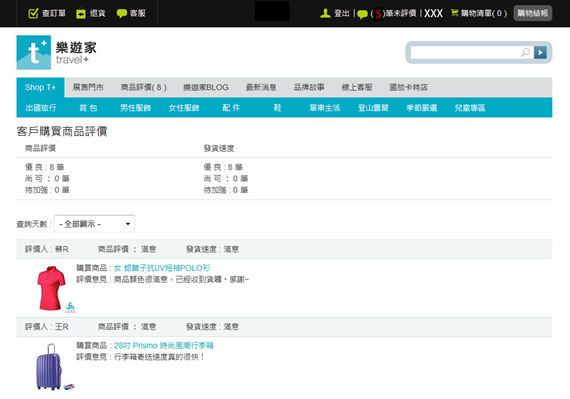Open the 查詢天數 dropdown
Screen dimensions: 570x399
pyautogui.click(x=95, y=223)
